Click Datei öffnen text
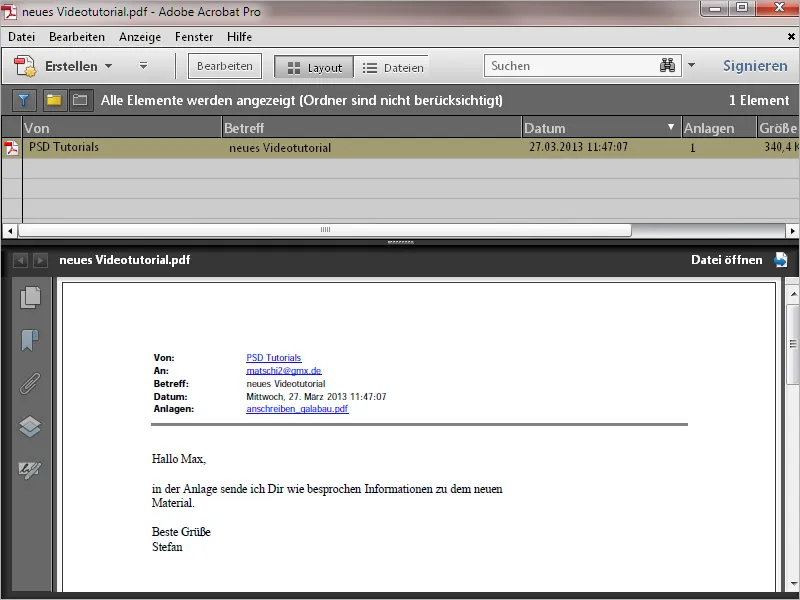The height and width of the screenshot is (600, 800). coord(727,260)
